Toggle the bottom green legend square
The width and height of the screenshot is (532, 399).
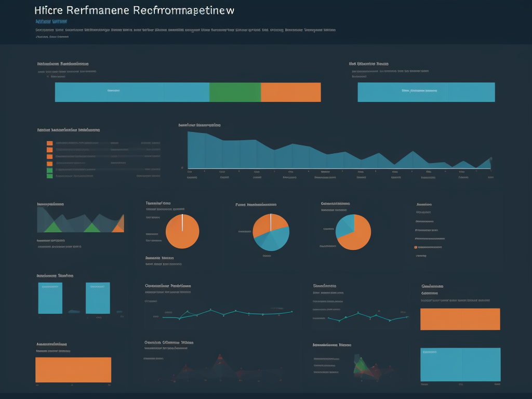point(49,176)
